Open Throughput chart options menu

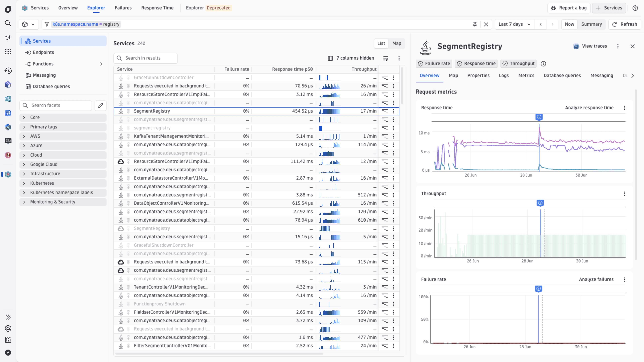625,194
